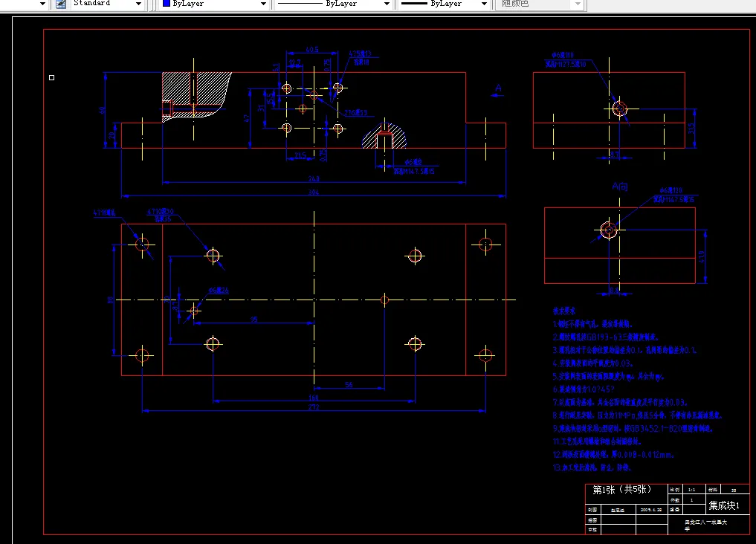
Task: Select the 95 dimension text
Action: click(x=254, y=320)
